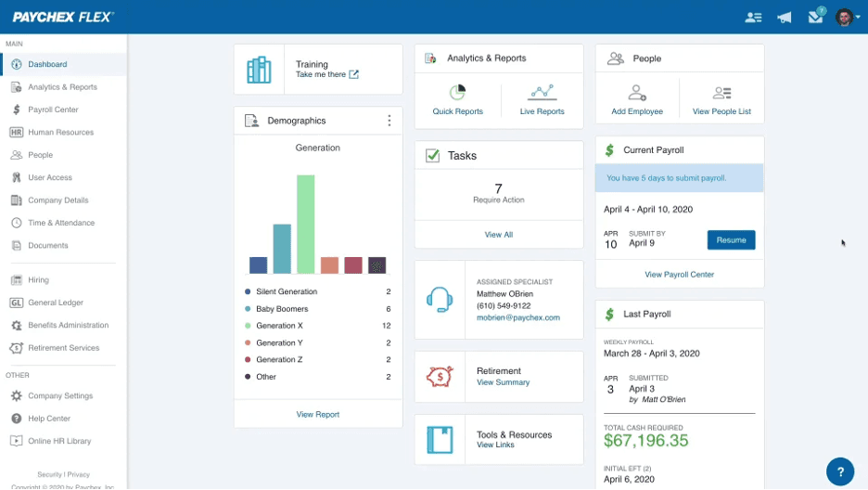The image size is (868, 490).
Task: Open Human Resources from the sidebar
Action: pos(60,133)
